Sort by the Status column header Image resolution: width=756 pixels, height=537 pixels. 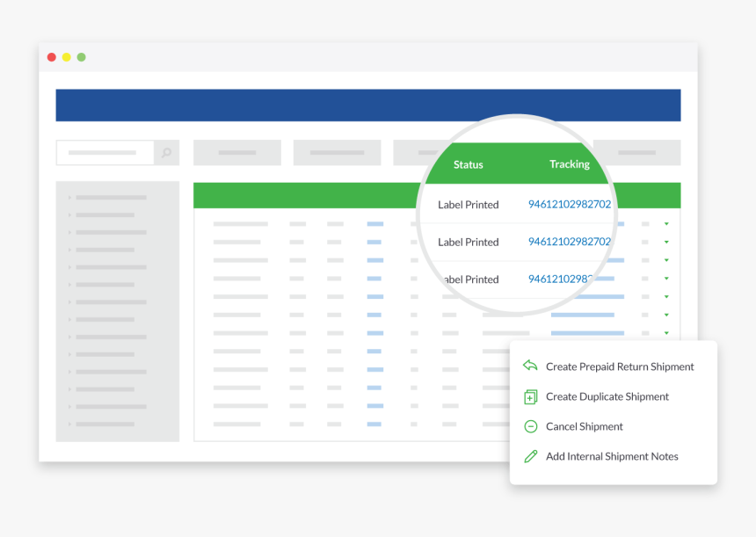click(x=468, y=164)
